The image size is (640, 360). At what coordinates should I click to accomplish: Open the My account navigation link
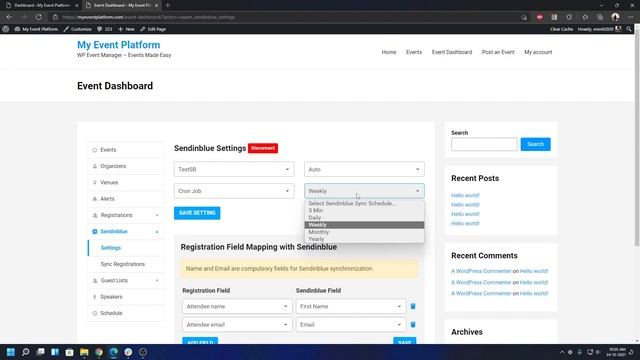[538, 52]
